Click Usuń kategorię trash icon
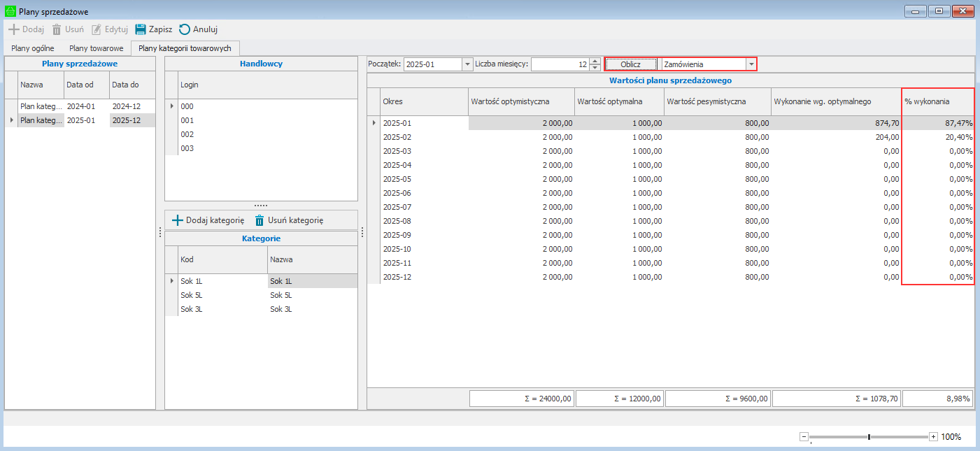This screenshot has height=451, width=980. click(x=260, y=220)
